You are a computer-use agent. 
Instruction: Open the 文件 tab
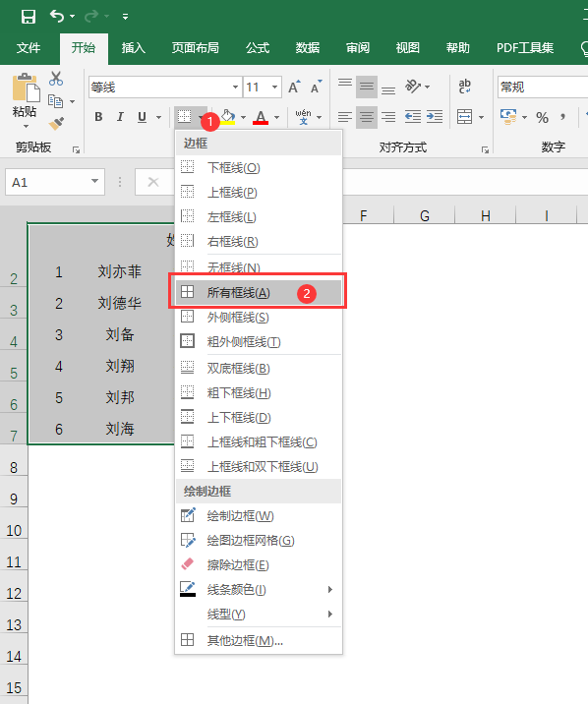point(29,47)
